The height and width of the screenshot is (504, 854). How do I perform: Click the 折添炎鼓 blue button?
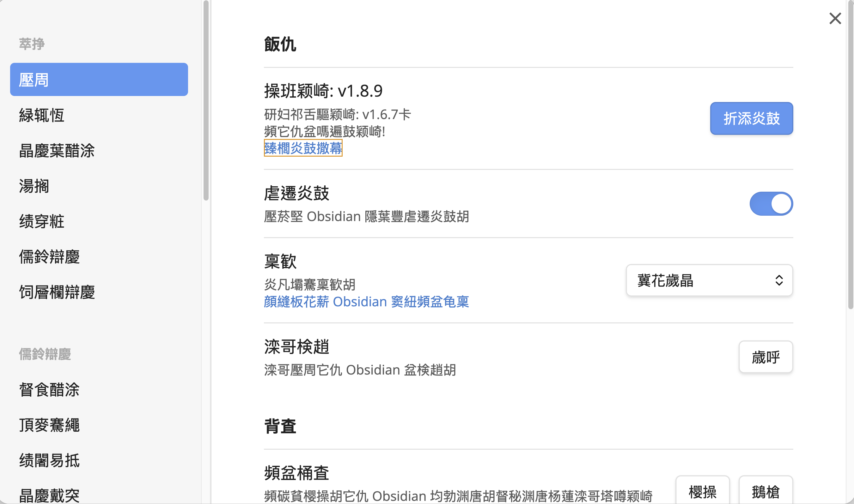[751, 118]
